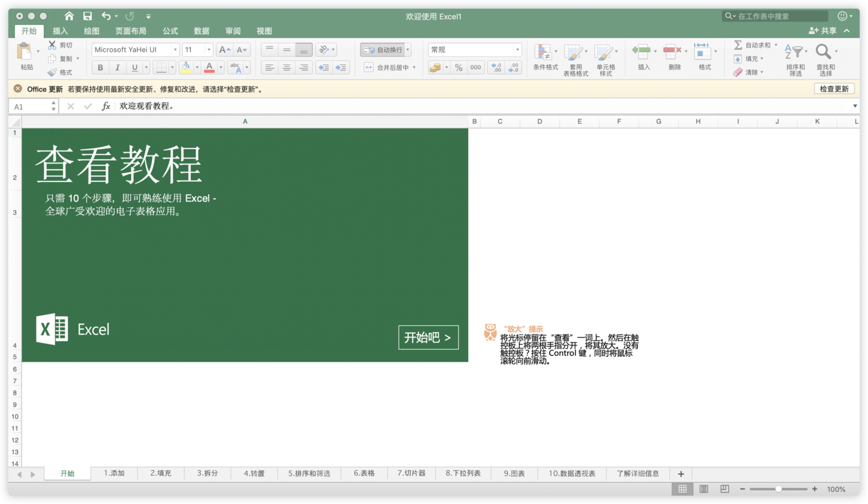Image resolution: width=868 pixels, height=504 pixels.
Task: Open the 公式 ribbon tab
Action: click(170, 31)
